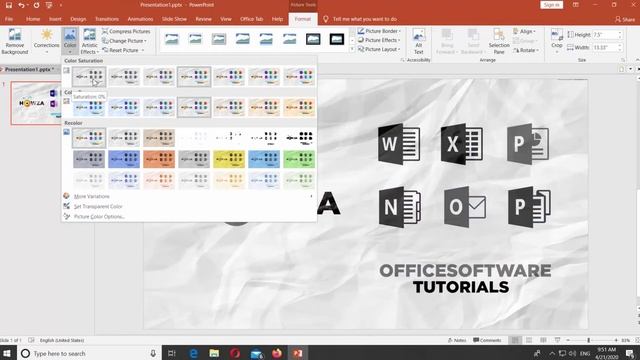Image resolution: width=640 pixels, height=360 pixels.
Task: Click the Windows search box
Action: (89, 353)
